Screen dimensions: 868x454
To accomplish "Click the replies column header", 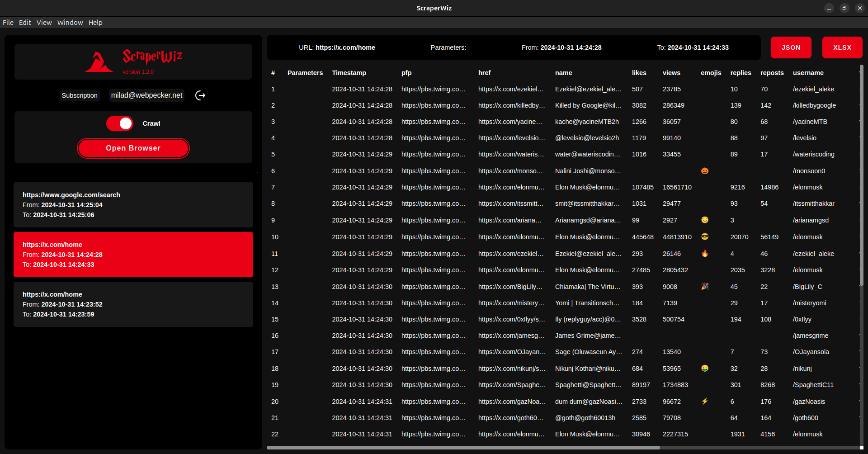I will [741, 73].
